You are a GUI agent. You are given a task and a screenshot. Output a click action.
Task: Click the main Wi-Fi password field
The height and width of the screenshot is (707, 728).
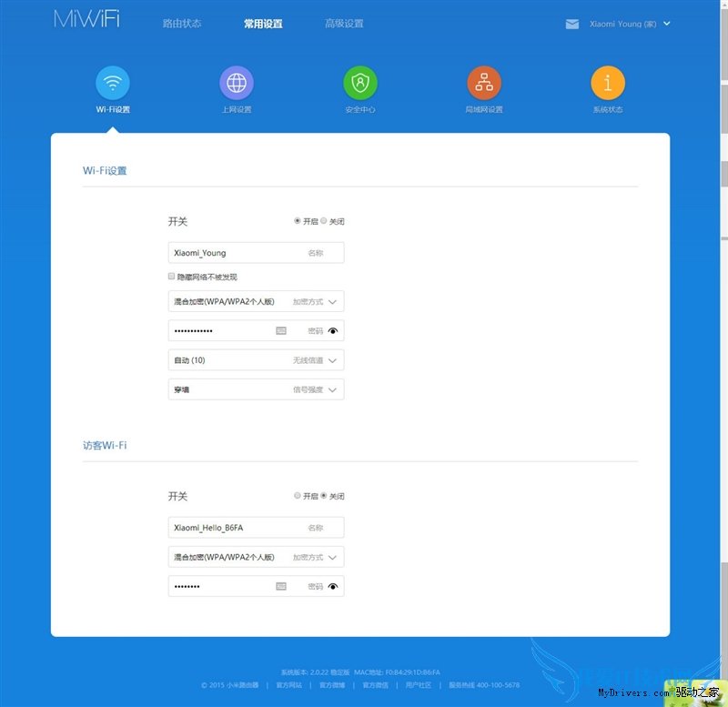pyautogui.click(x=256, y=330)
